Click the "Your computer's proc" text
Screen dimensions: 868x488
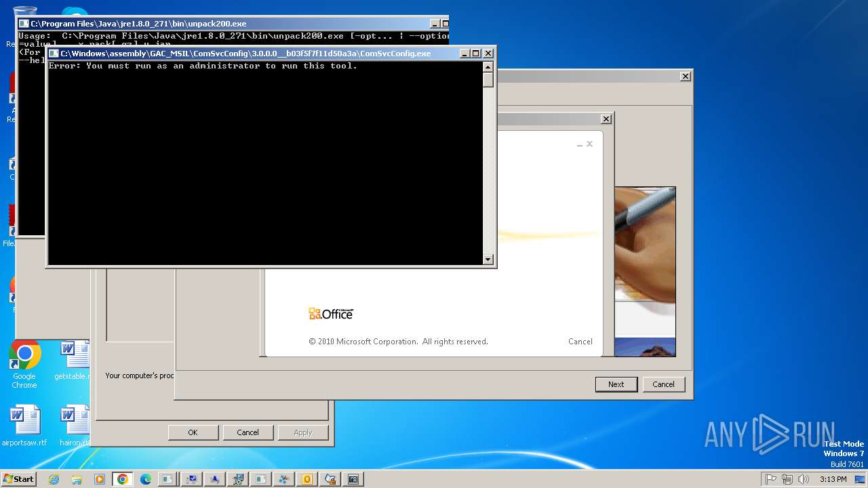[140, 375]
